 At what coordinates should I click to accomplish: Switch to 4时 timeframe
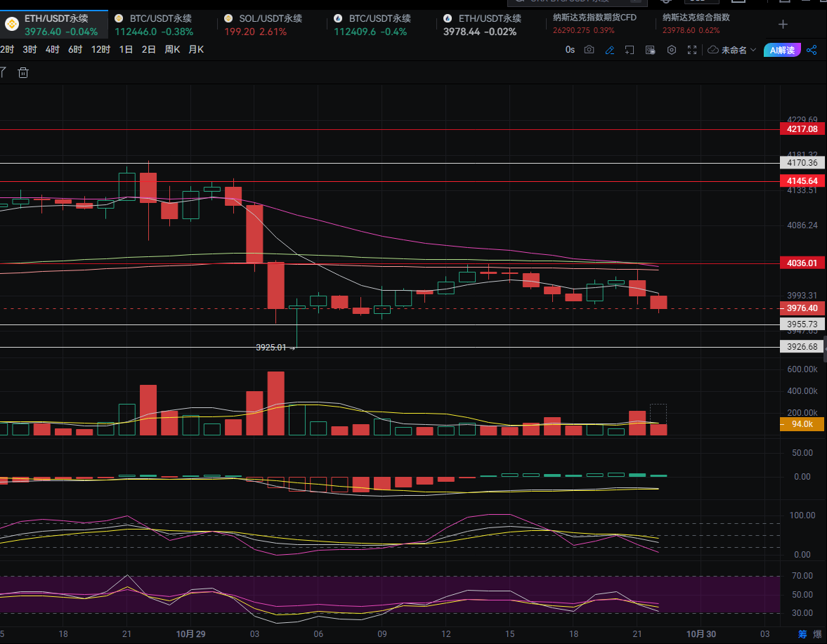(53, 49)
